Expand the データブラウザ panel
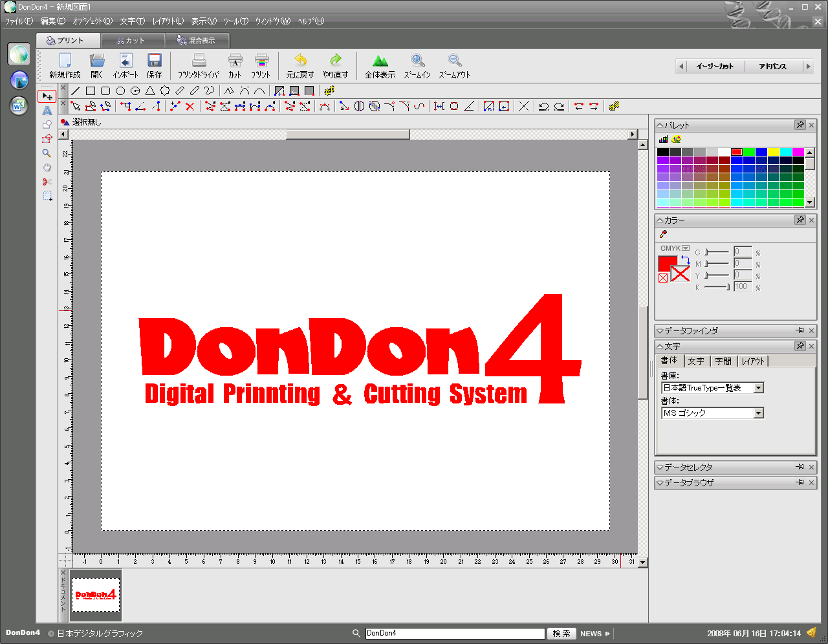Screen dimensions: 828x644 point(660,483)
